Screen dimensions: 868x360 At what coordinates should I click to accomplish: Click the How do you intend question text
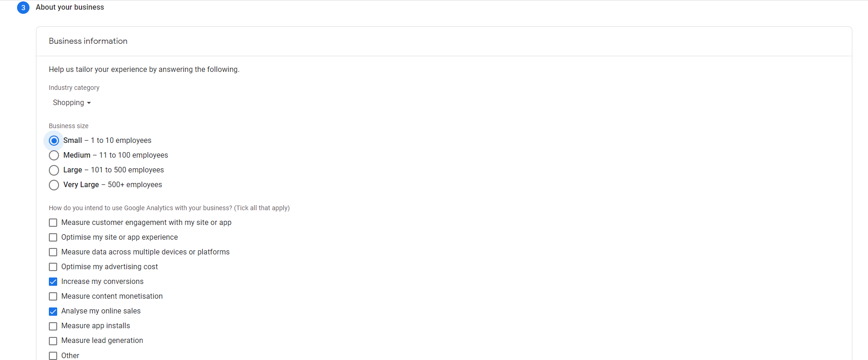click(x=169, y=208)
